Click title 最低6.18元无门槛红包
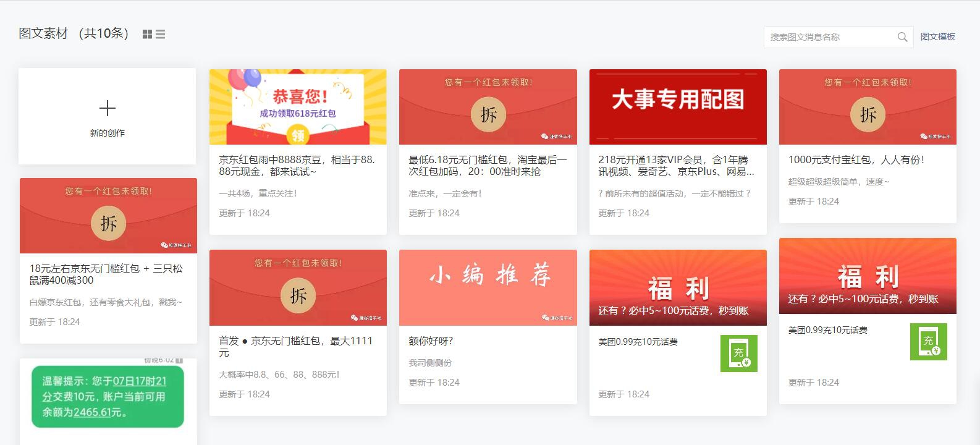Image resolution: width=980 pixels, height=445 pixels. pos(488,166)
